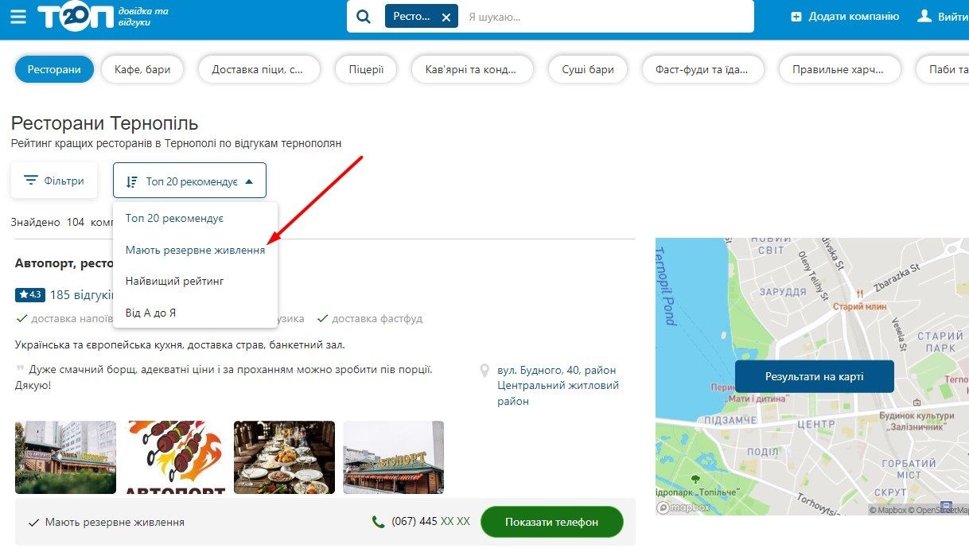Click the T20П site logo
The width and height of the screenshot is (969, 560).
click(x=76, y=16)
